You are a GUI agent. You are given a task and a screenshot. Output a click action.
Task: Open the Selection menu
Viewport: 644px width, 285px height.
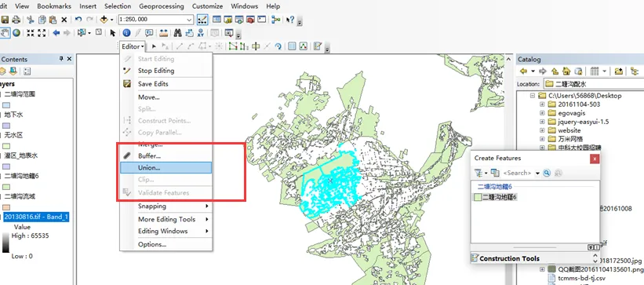[118, 6]
